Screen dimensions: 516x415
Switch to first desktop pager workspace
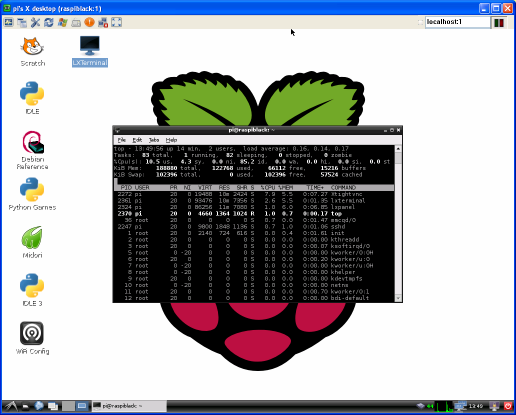pyautogui.click(x=68, y=406)
